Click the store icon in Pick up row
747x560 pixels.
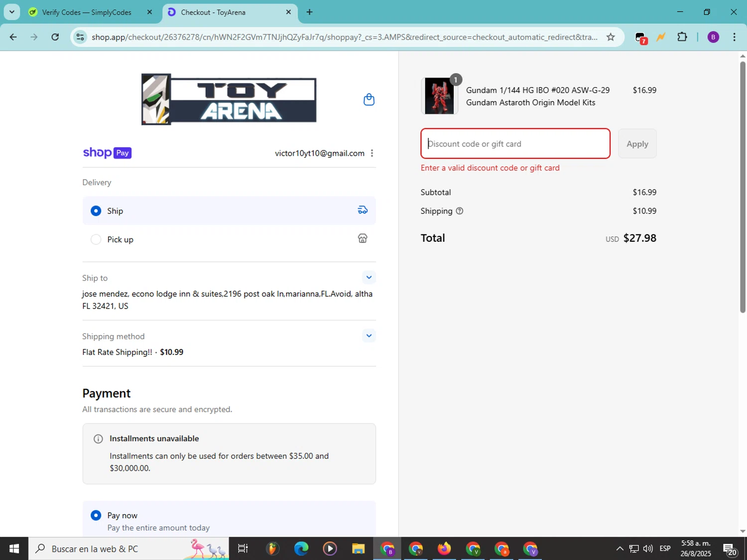point(363,239)
